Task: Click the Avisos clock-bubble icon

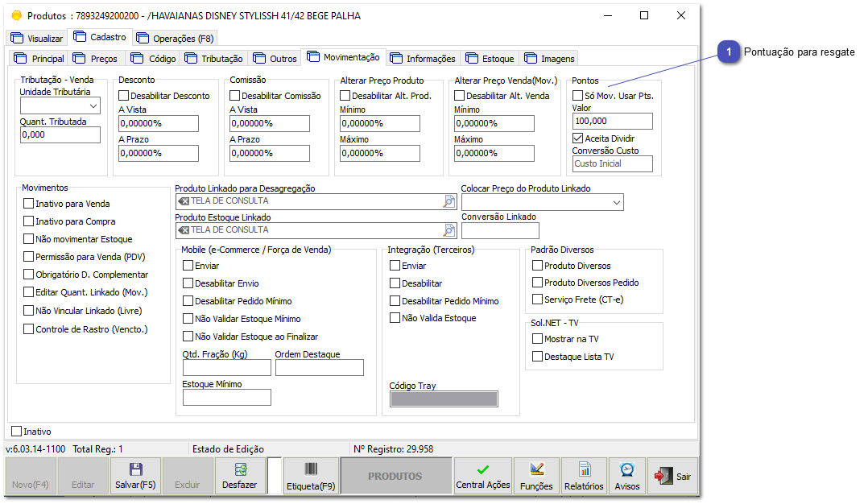Action: (x=627, y=469)
